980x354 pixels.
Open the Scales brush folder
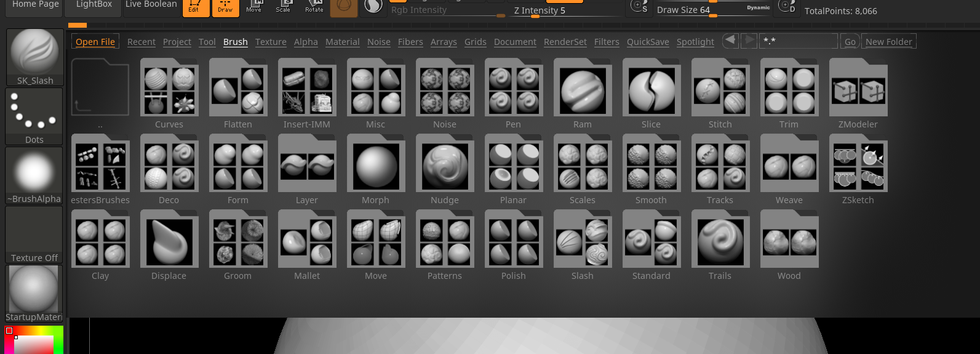point(583,164)
